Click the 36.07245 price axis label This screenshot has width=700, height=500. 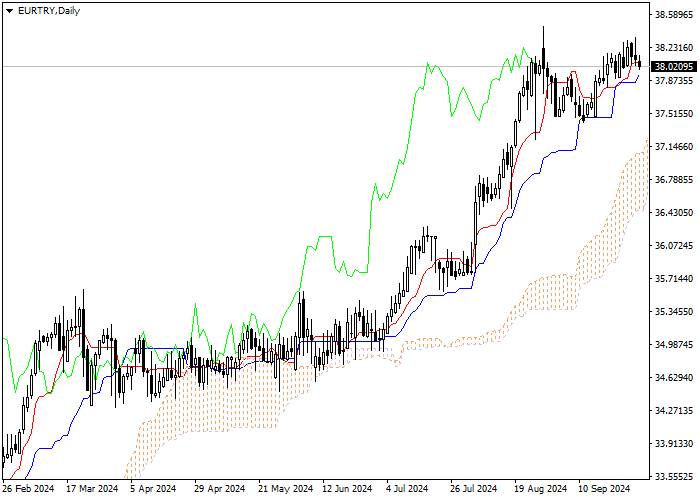[x=674, y=246]
